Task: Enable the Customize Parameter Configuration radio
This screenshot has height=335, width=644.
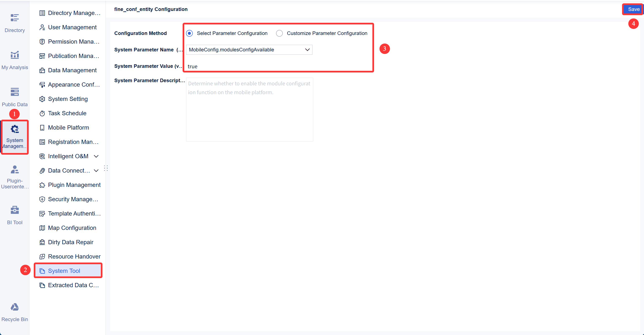Action: [279, 33]
